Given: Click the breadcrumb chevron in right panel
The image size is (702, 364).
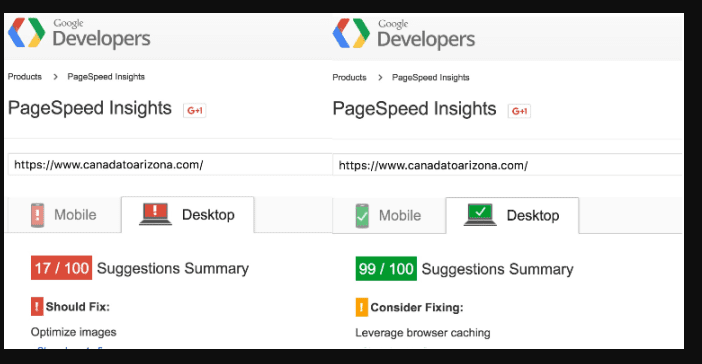Looking at the screenshot, I should (380, 78).
